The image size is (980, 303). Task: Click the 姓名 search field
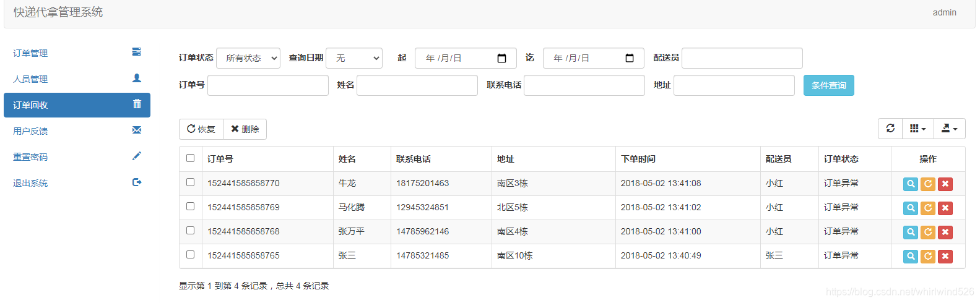[417, 85]
